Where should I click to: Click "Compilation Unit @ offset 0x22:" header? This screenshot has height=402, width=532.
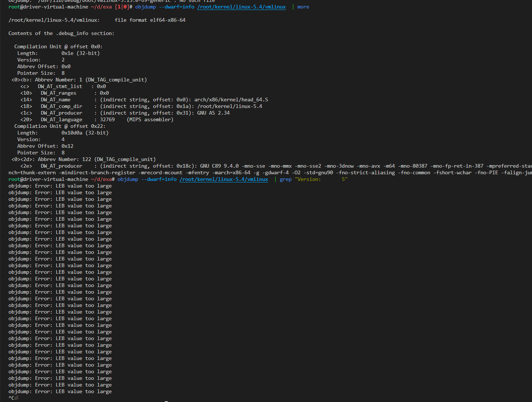[60, 126]
